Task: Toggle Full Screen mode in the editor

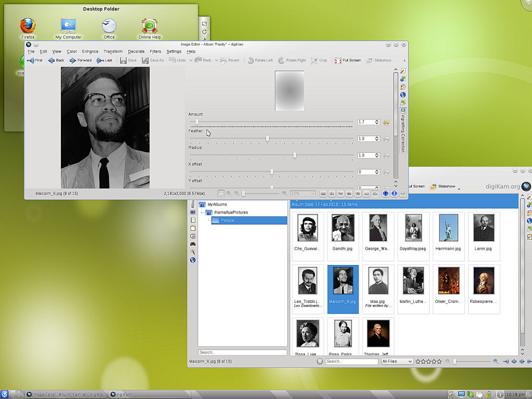Action: pos(347,60)
